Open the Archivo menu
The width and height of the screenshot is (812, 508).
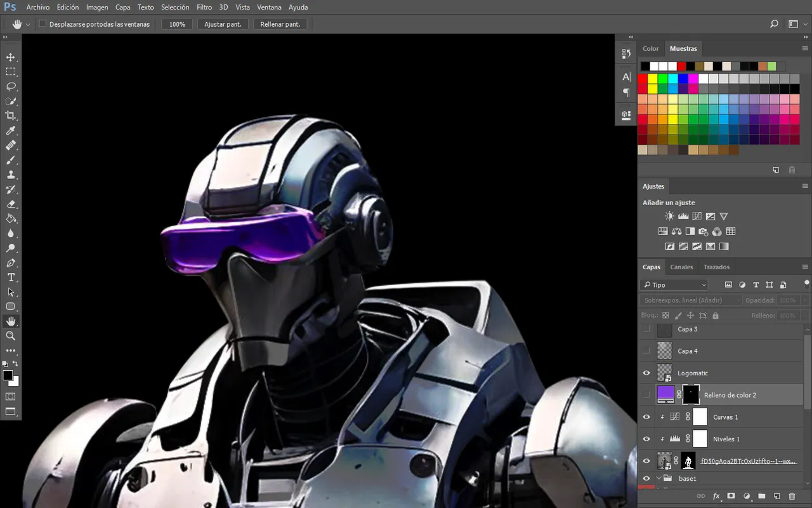pos(38,8)
